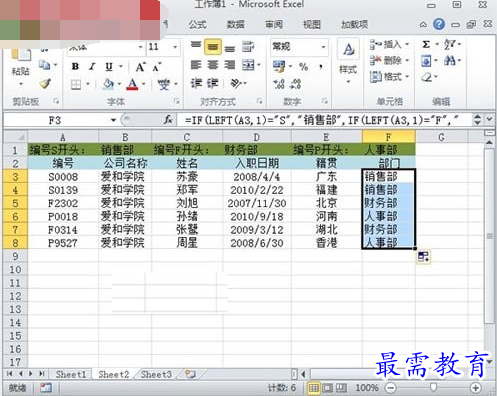This screenshot has width=497, height=396.
Task: Open the 视图 ribbon tab
Action: (312, 24)
